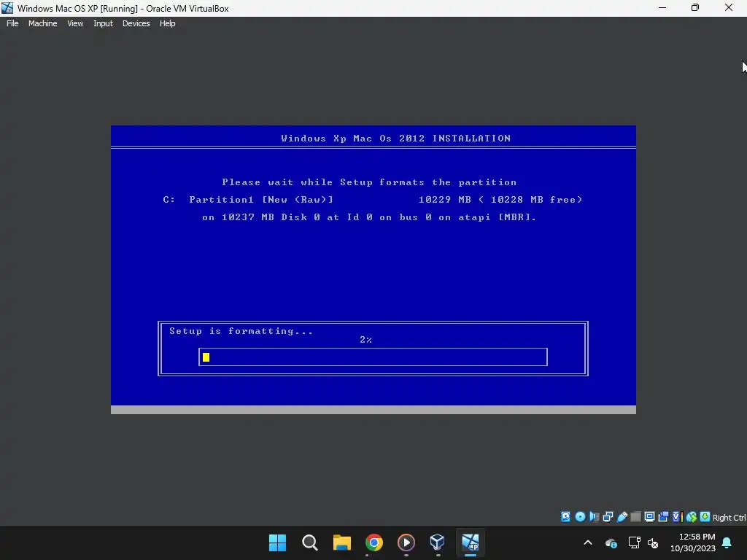747x560 pixels.
Task: Click the shared folders status icon
Action: click(x=635, y=517)
